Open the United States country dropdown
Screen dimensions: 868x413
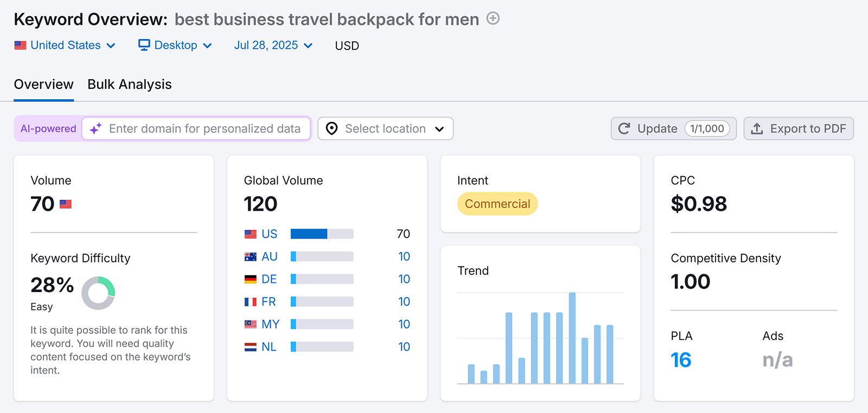pyautogui.click(x=65, y=46)
